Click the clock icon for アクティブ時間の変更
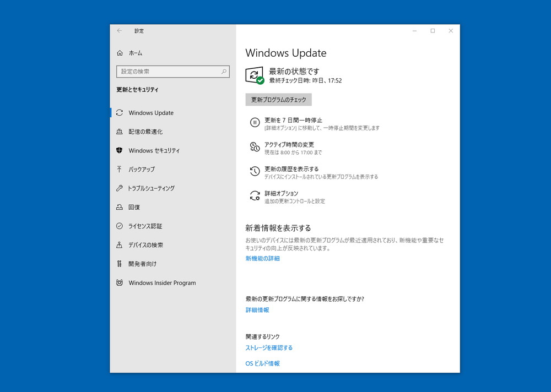 coord(255,147)
